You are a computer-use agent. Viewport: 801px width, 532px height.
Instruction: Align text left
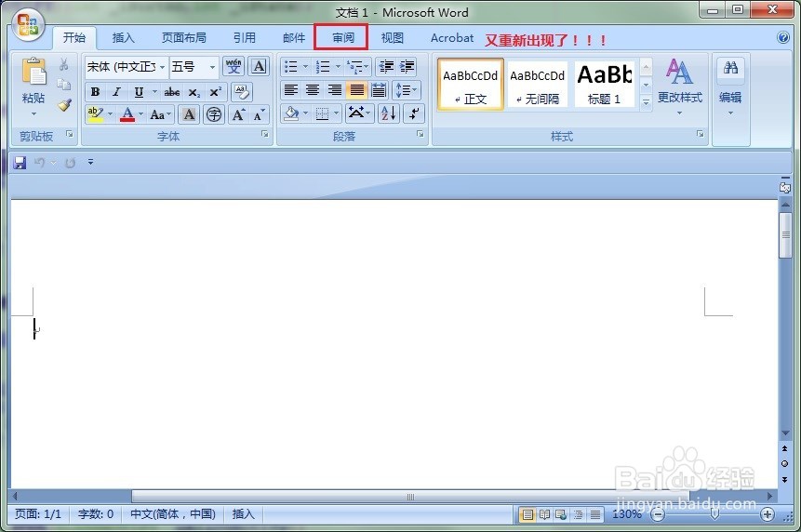click(290, 90)
